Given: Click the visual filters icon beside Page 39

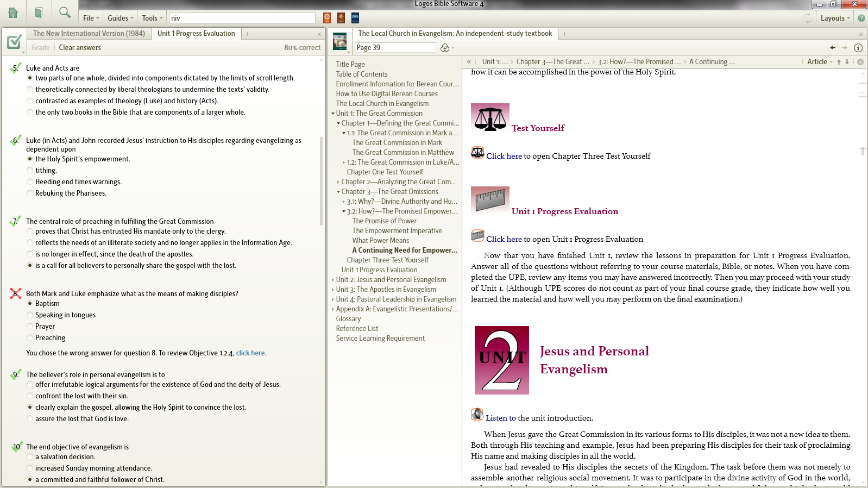Looking at the screenshot, I should click(x=445, y=48).
